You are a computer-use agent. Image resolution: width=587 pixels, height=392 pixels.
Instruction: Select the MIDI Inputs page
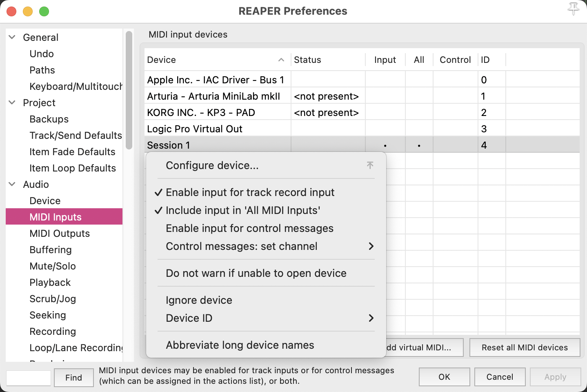pyautogui.click(x=64, y=217)
